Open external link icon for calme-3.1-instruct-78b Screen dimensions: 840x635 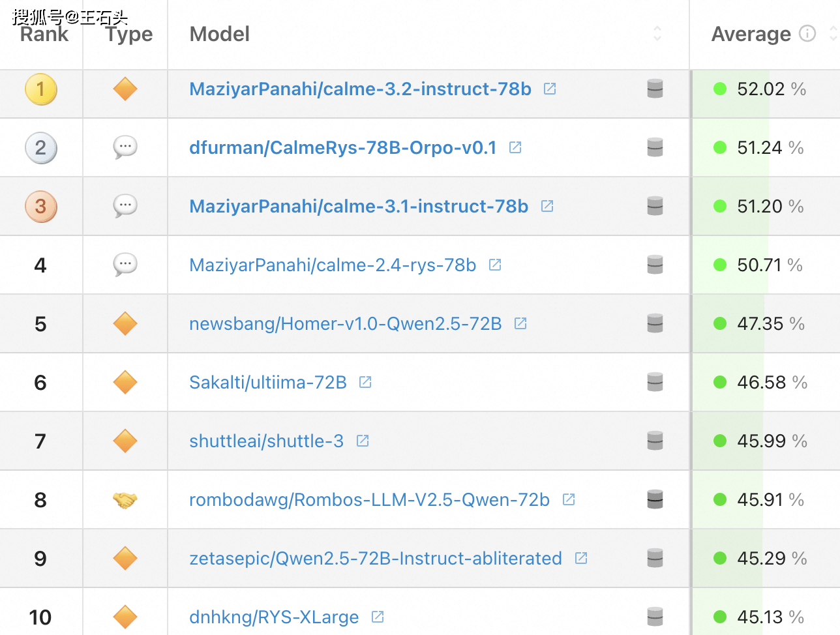point(547,206)
